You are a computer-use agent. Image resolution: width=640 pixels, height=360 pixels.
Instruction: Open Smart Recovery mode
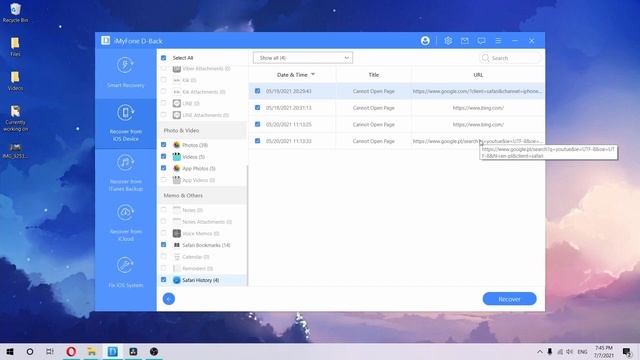(x=125, y=73)
